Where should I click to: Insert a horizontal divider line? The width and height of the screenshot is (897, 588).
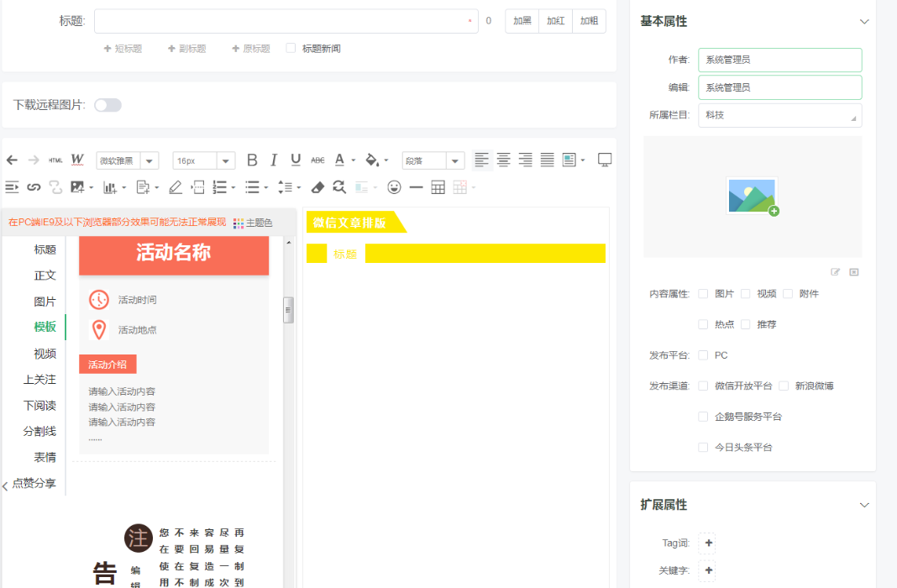[x=416, y=187]
